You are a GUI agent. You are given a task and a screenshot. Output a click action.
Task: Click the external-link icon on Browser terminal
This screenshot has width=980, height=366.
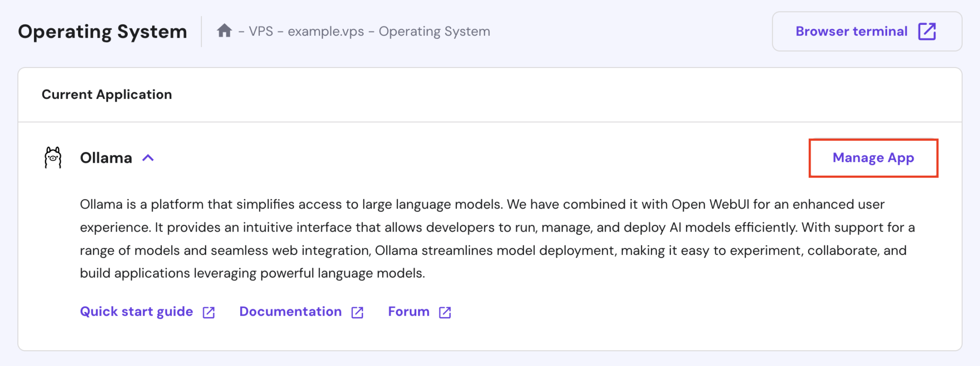point(926,32)
